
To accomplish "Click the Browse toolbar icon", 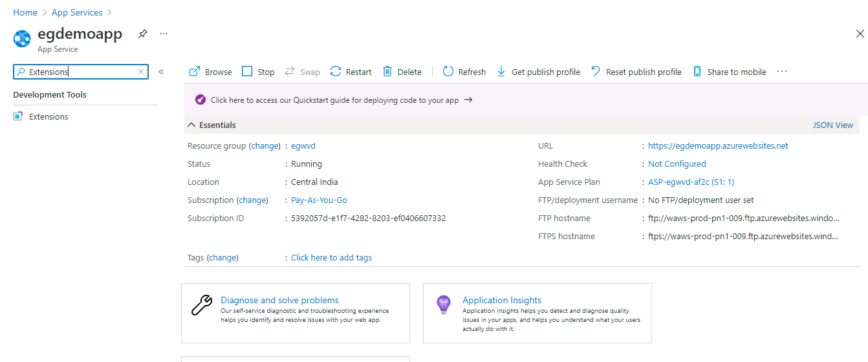I will coord(194,72).
